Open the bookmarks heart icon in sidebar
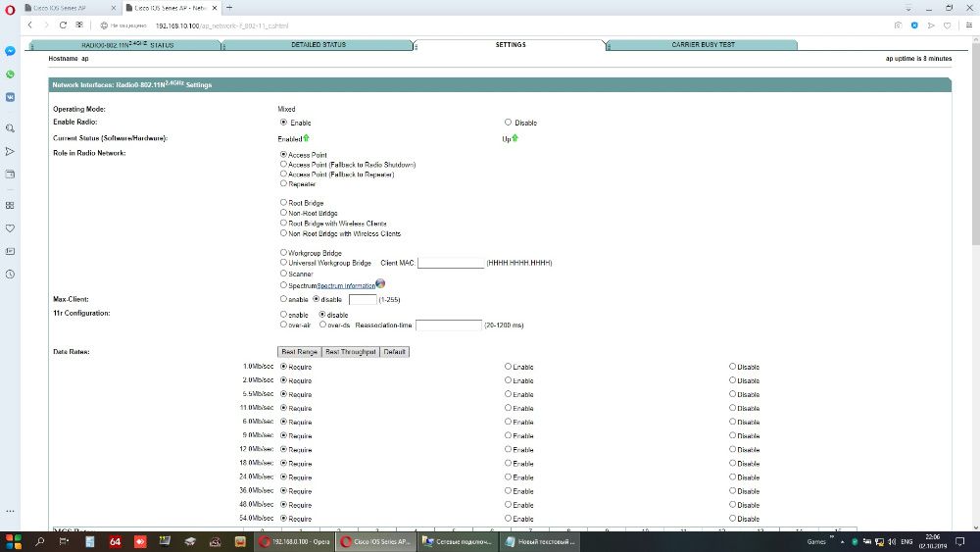Screen dimensions: 980x552 coord(10,228)
